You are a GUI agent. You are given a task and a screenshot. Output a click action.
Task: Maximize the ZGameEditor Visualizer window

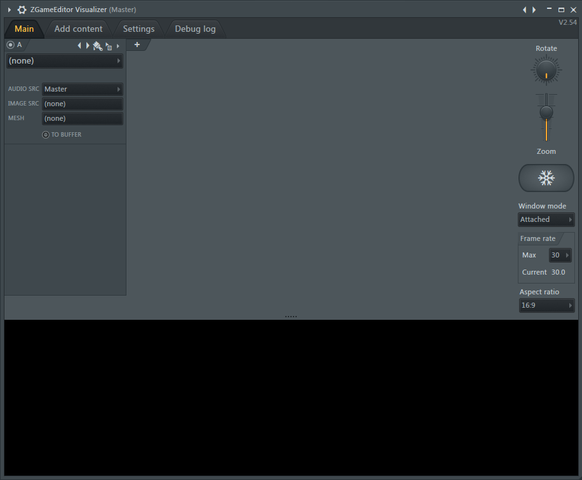pos(561,10)
